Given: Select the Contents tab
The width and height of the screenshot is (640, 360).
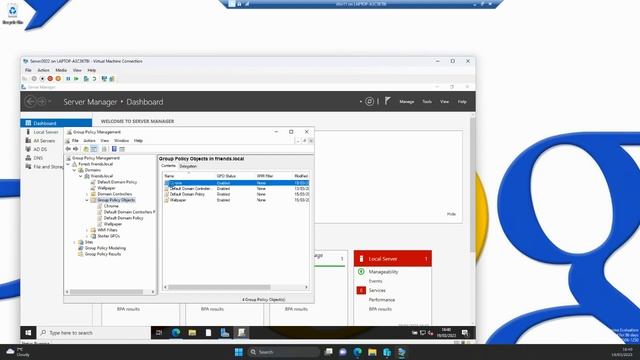Looking at the screenshot, I should tap(168, 166).
